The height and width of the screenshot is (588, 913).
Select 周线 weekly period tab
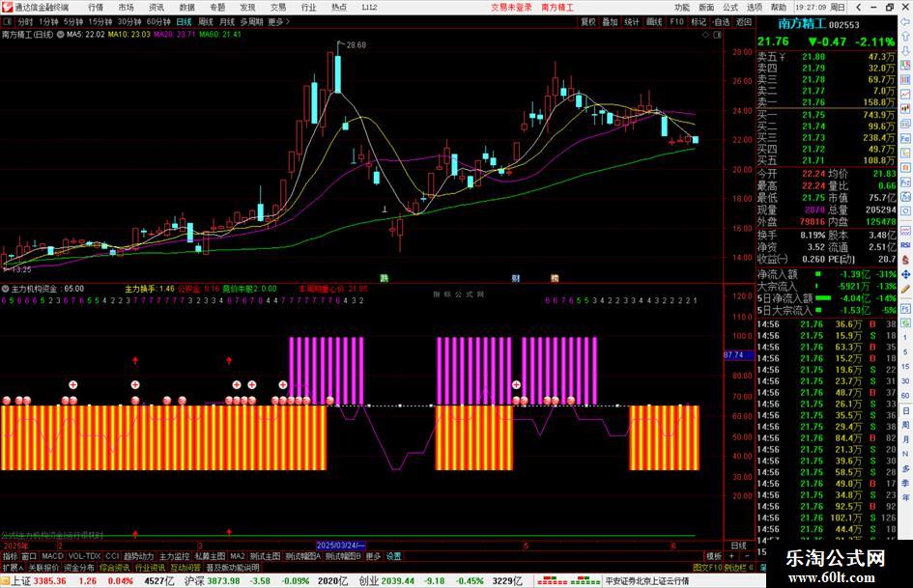click(x=206, y=21)
